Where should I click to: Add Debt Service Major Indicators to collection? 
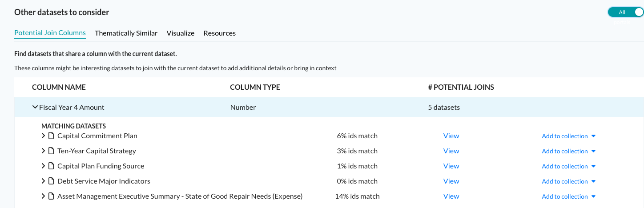pos(568,181)
